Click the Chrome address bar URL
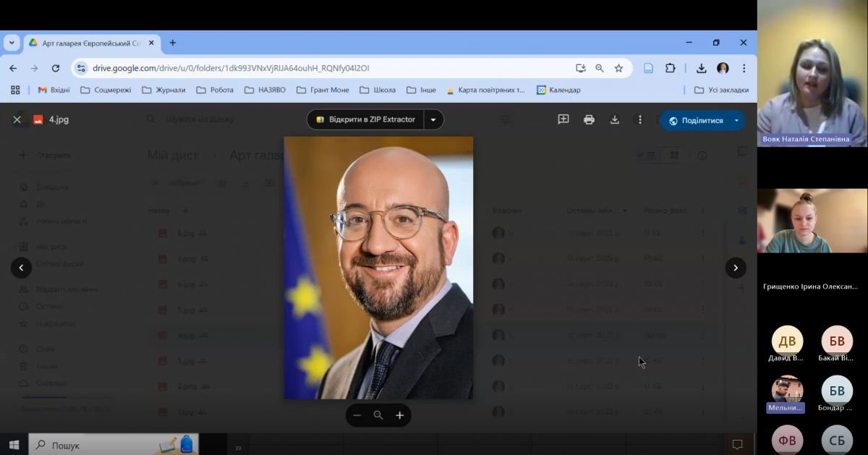This screenshot has height=455, width=868. tap(231, 68)
